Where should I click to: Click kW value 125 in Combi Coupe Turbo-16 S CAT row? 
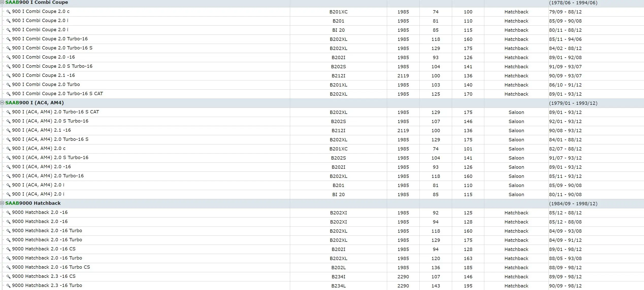tap(436, 94)
